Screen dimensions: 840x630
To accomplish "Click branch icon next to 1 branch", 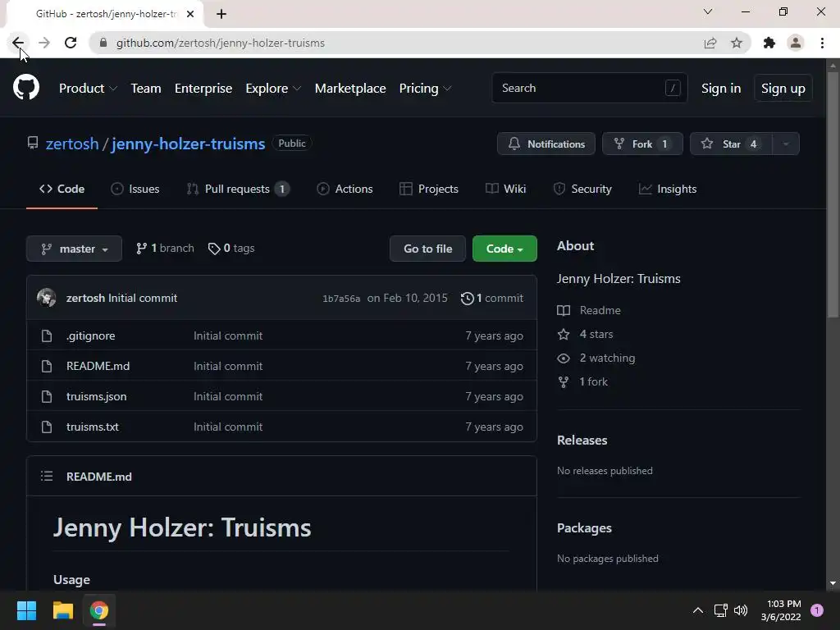I will pos(141,249).
